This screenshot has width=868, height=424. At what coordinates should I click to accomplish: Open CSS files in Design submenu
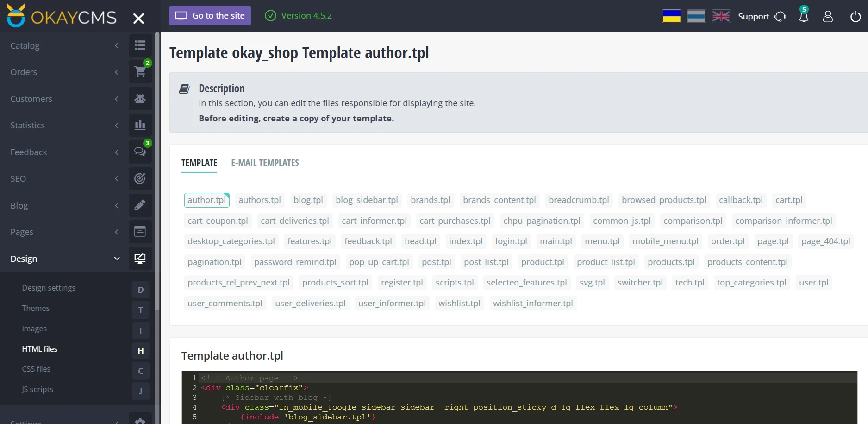pos(36,369)
